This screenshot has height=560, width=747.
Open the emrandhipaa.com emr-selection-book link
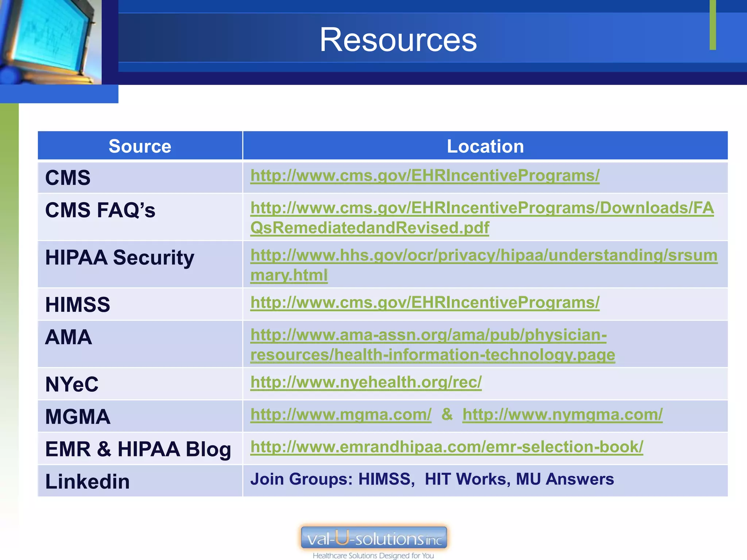click(x=447, y=447)
